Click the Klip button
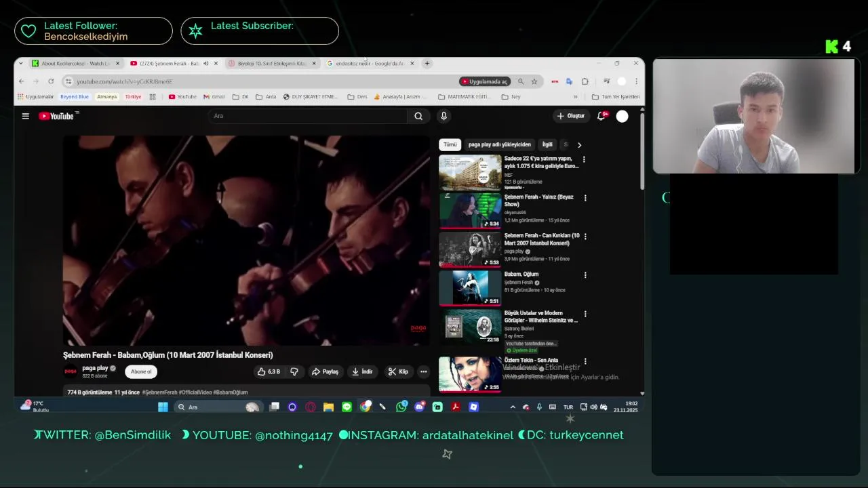Viewport: 868px width, 488px height. point(398,371)
